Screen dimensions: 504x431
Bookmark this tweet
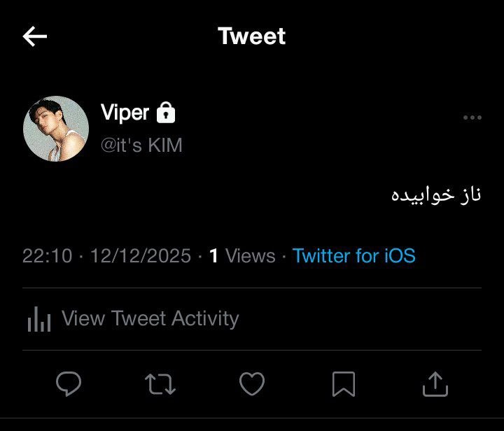[344, 384]
